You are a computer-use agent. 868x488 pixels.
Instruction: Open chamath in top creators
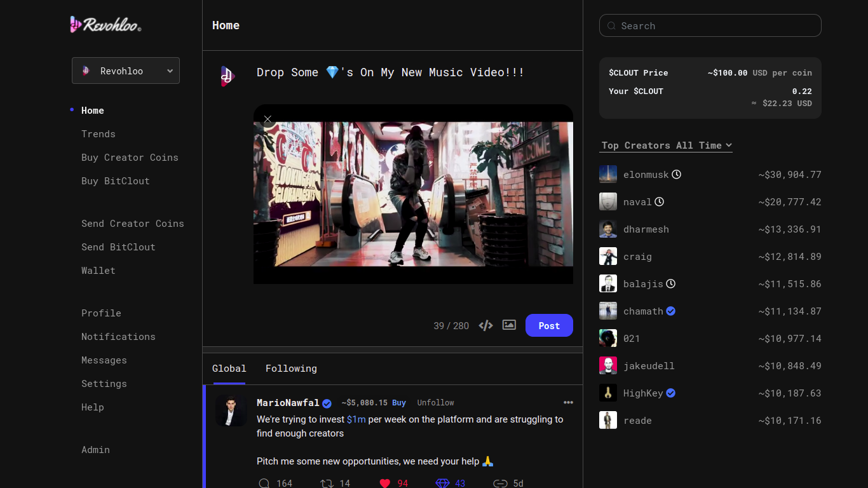click(x=643, y=311)
